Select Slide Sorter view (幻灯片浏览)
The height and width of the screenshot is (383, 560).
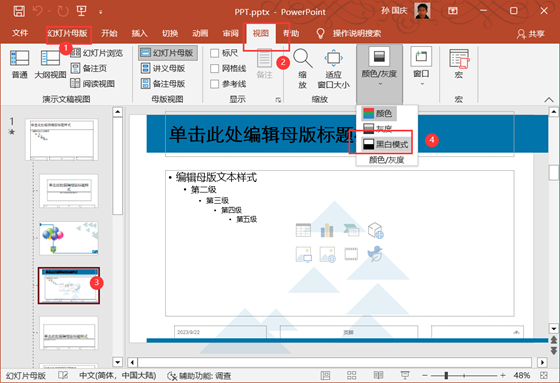tap(96, 53)
